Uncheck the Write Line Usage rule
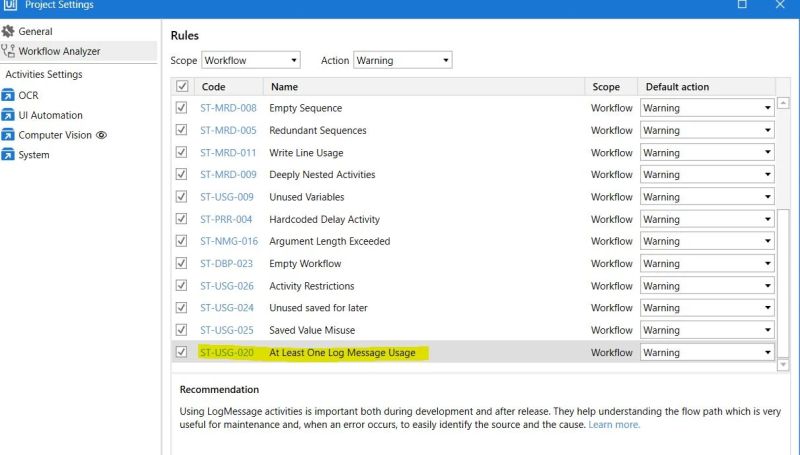The width and height of the screenshot is (800, 455). pos(181,152)
